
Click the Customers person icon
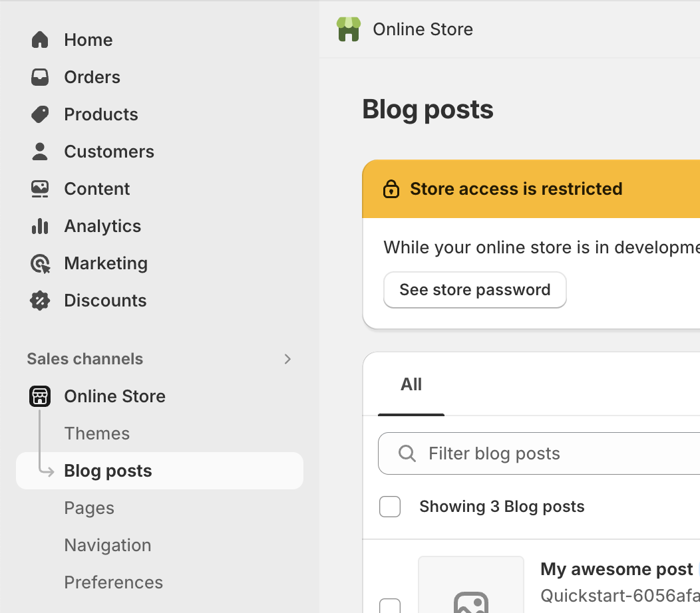coord(40,152)
